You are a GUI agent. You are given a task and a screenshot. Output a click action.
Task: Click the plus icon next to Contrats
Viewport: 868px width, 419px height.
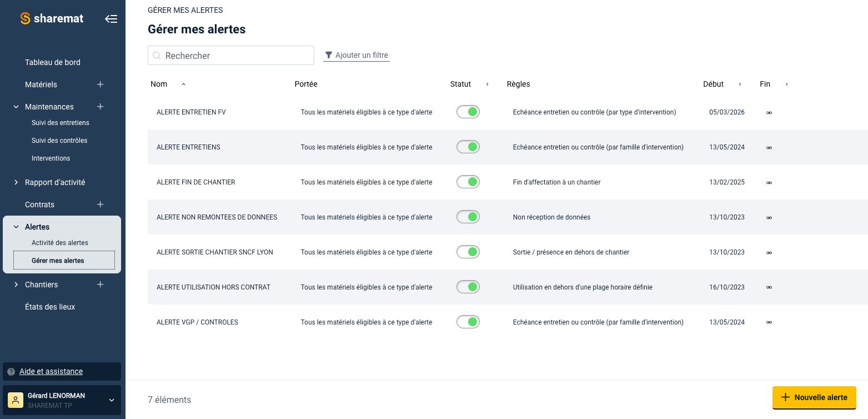100,204
